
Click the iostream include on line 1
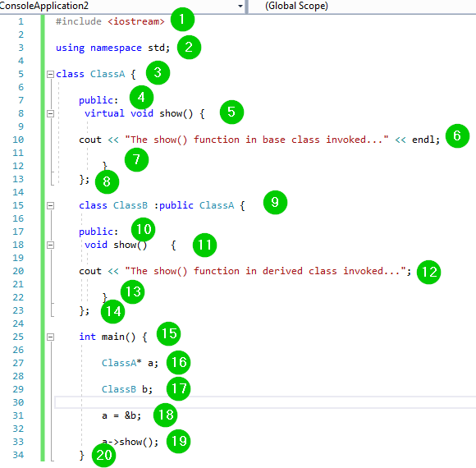pos(135,21)
